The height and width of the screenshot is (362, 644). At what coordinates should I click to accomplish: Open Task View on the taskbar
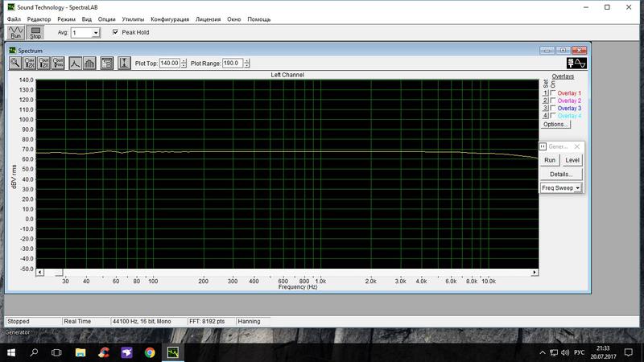tap(56, 352)
